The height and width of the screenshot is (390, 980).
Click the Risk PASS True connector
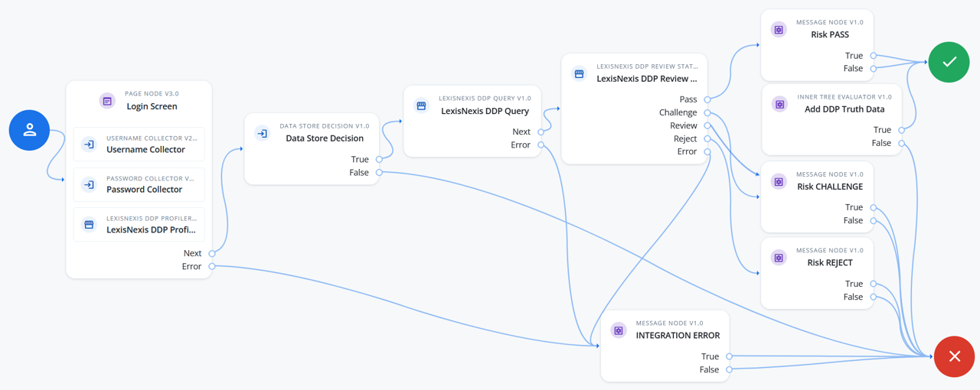pyautogui.click(x=874, y=55)
